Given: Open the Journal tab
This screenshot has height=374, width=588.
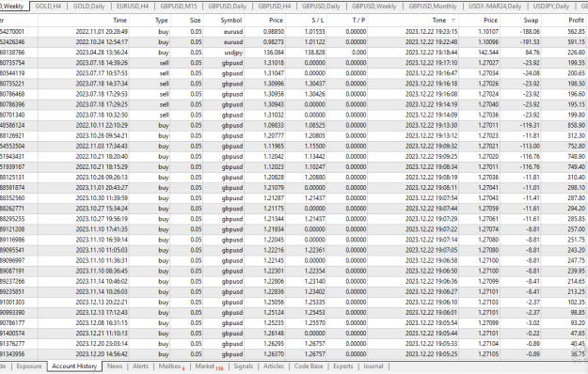Looking at the screenshot, I should [x=373, y=366].
